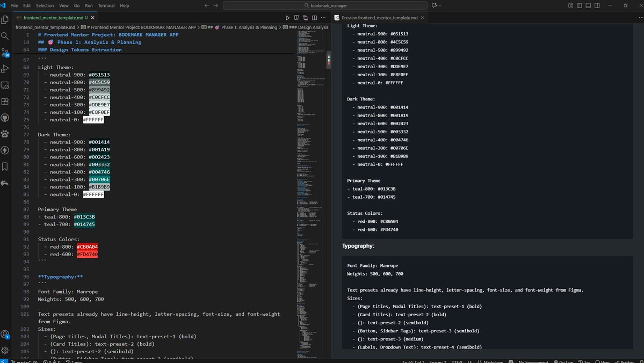Screen dimensions: 644x363
Task: Close the Preview frontend_mentor_template.md tab
Action: coord(422,18)
